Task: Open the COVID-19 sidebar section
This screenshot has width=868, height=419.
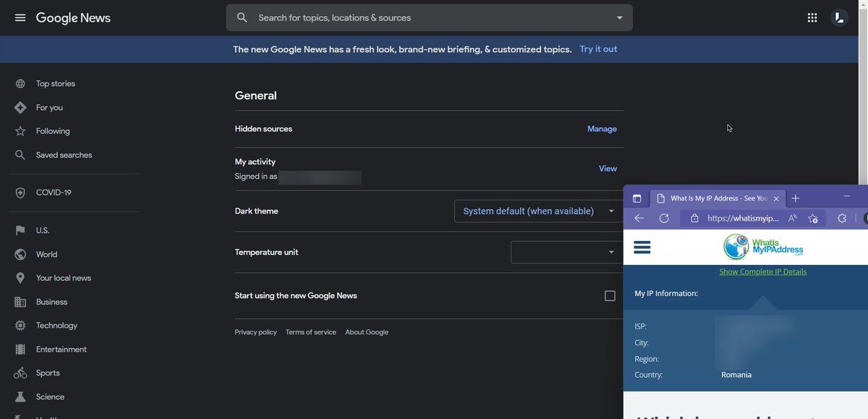Action: [54, 192]
